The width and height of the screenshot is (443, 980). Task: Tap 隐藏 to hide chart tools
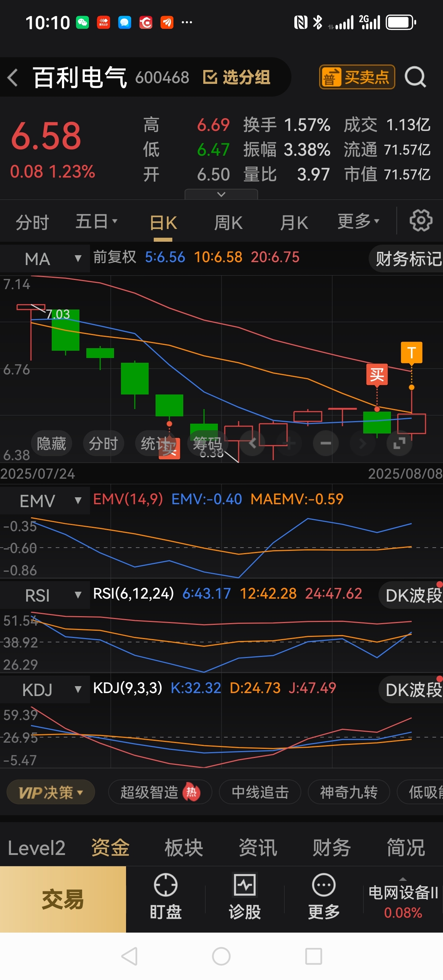[51, 443]
